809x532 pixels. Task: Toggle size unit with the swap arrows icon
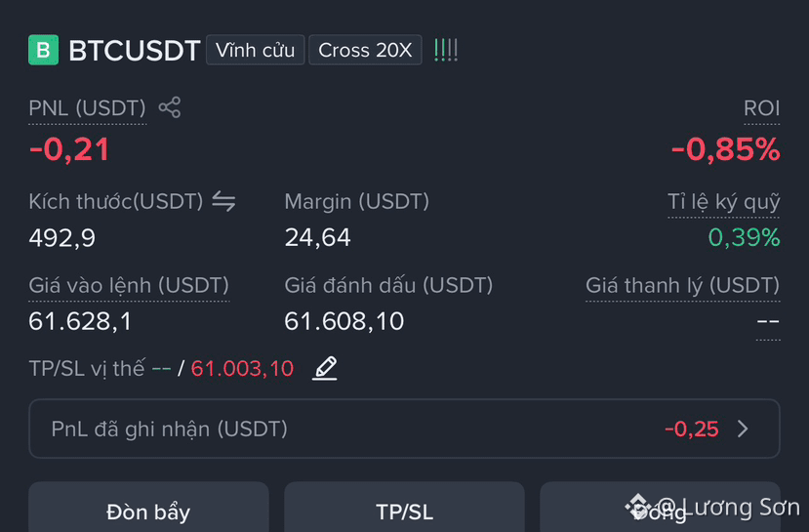click(223, 201)
